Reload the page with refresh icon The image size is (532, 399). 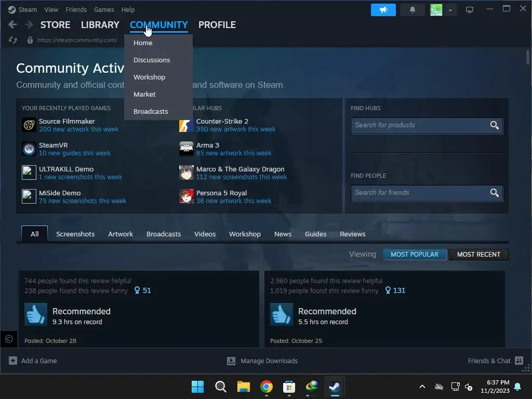click(x=13, y=40)
